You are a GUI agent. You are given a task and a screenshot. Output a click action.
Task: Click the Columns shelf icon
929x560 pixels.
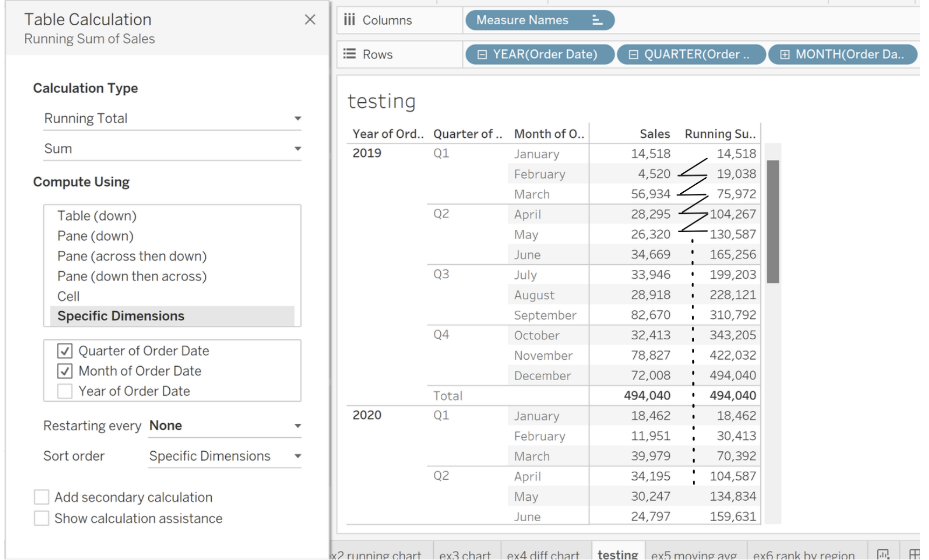(x=350, y=20)
